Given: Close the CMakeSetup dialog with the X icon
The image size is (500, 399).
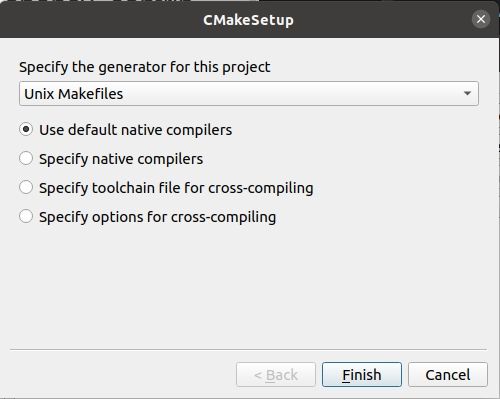Looking at the screenshot, I should coord(481,19).
